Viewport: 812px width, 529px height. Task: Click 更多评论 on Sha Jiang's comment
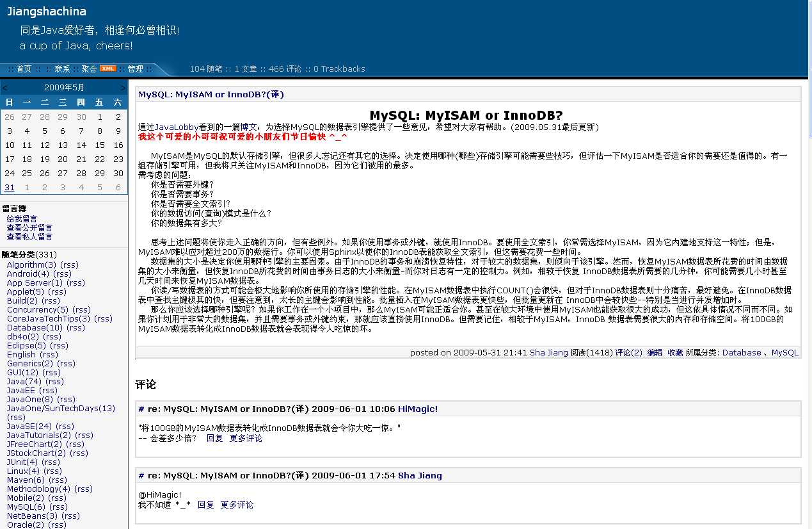coord(237,505)
